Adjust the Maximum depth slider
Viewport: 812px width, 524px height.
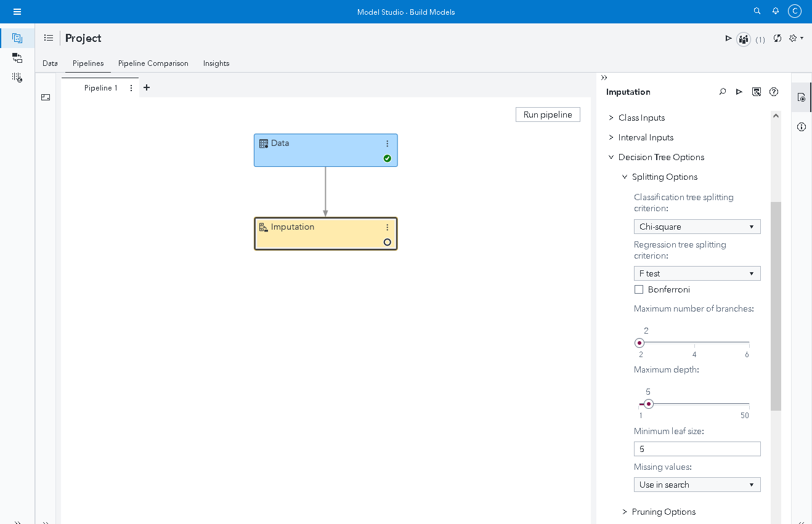649,404
